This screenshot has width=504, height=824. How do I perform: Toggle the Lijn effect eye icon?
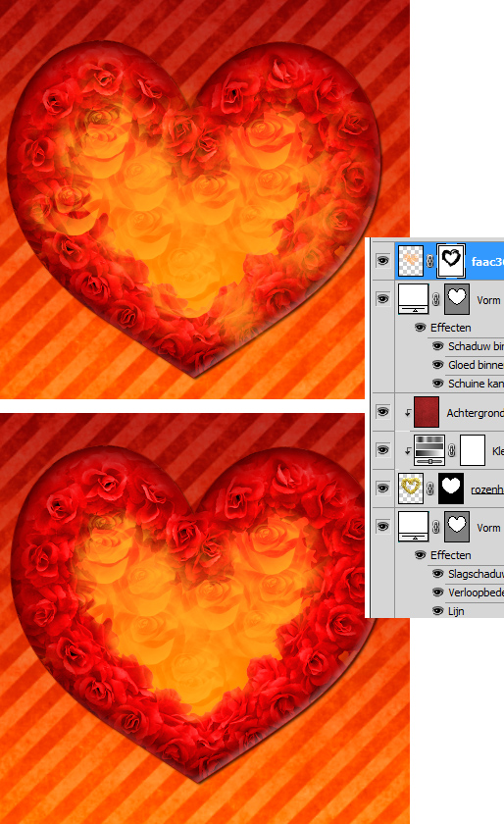437,610
